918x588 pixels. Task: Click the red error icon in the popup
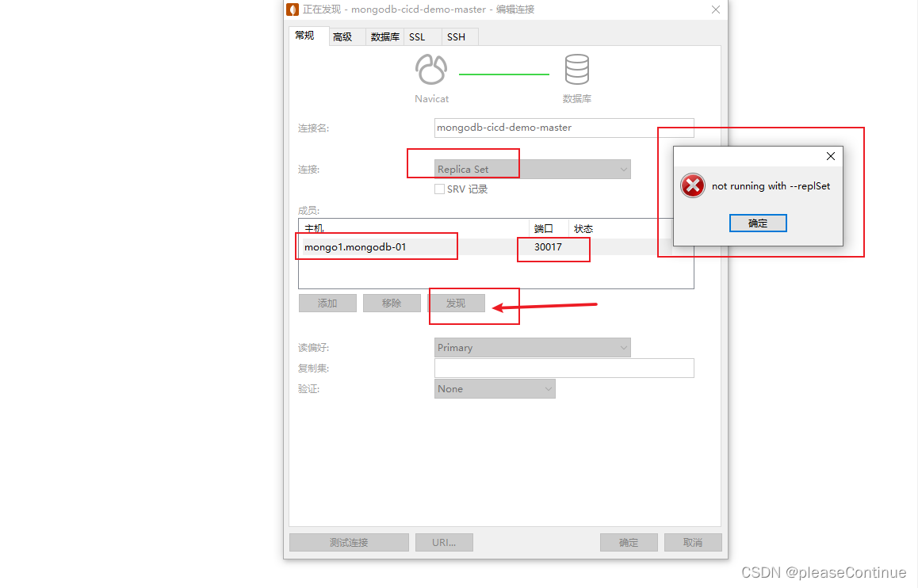(692, 185)
